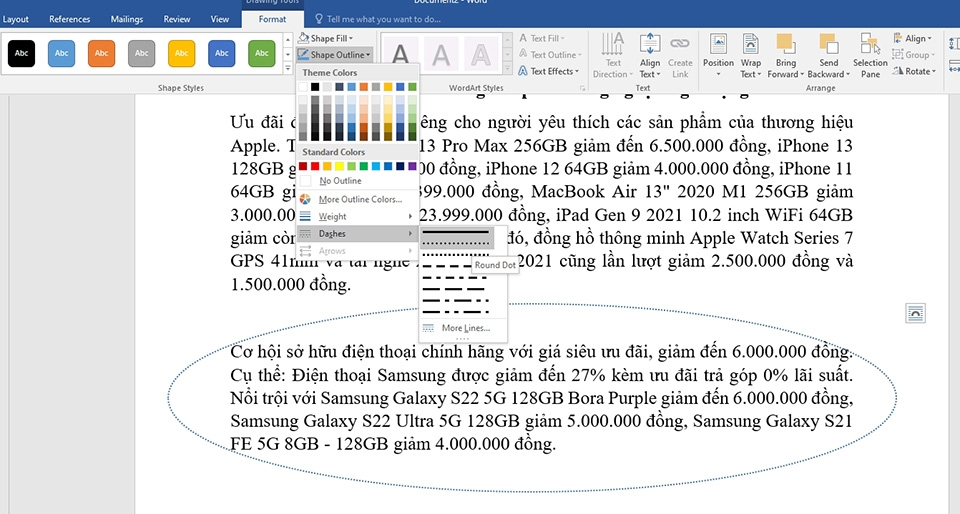Pick green theme color swatch
This screenshot has height=514, width=960.
412,87
